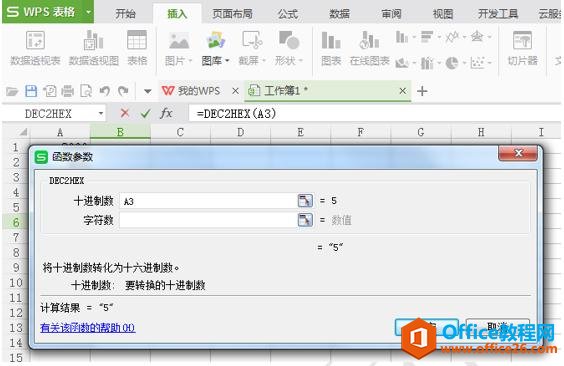The image size is (564, 366).
Task: Click the PivotTable (数据透视表) icon
Action: [35, 40]
